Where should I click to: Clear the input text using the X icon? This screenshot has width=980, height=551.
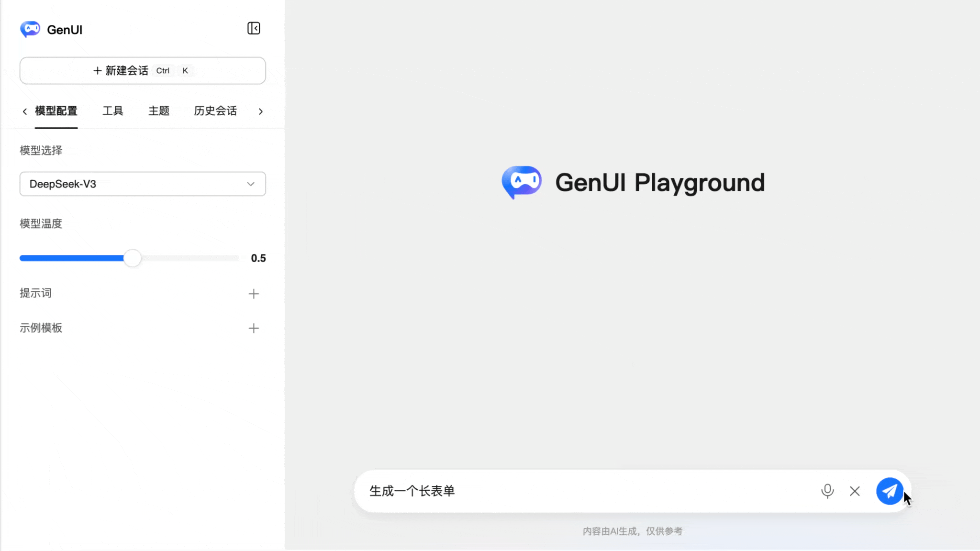pos(854,491)
